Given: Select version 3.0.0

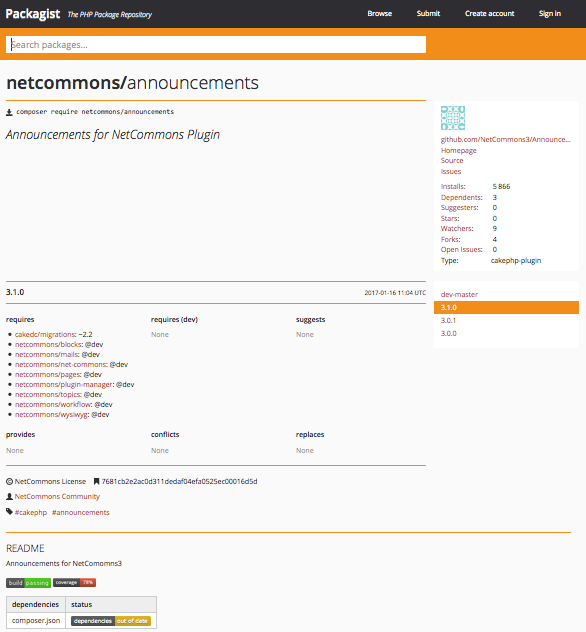Looking at the screenshot, I should [449, 334].
